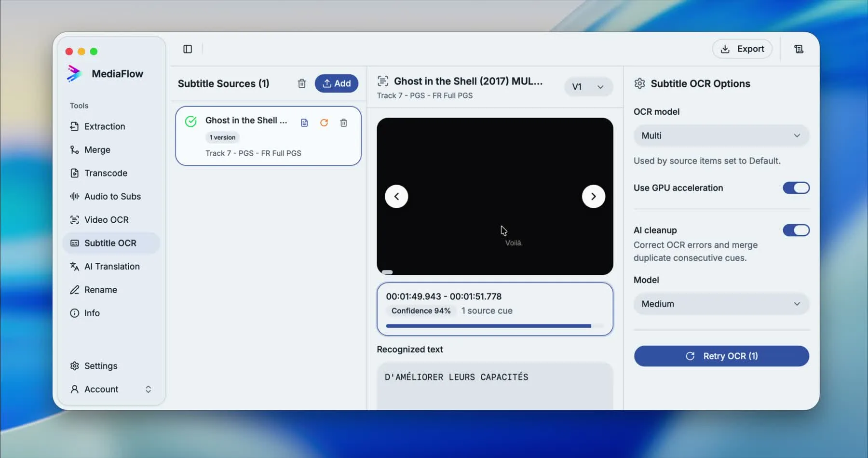Open the Merge tool

point(111,150)
